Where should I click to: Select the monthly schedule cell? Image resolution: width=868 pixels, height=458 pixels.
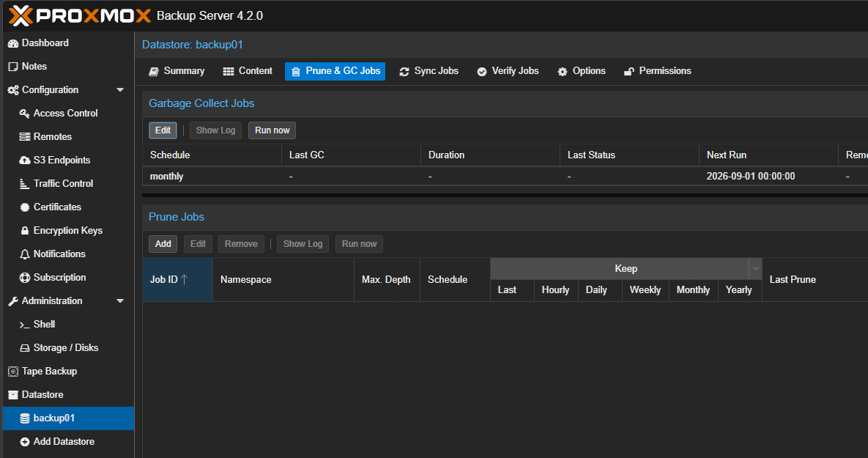pyautogui.click(x=212, y=176)
